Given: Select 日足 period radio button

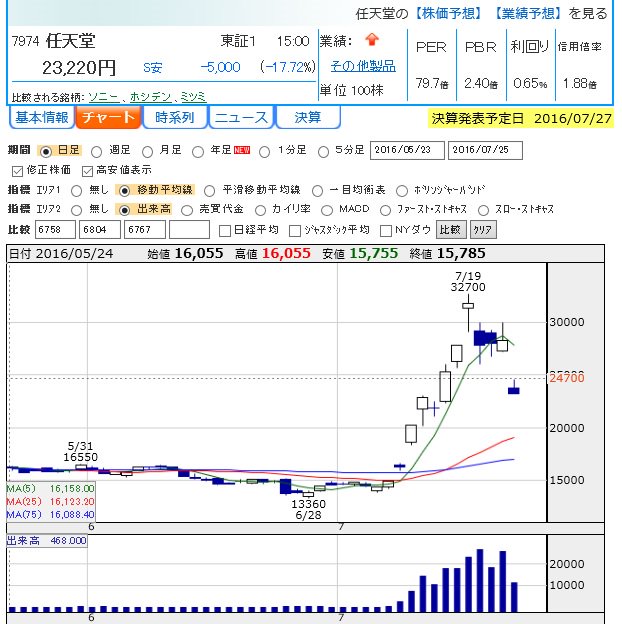Looking at the screenshot, I should (x=46, y=152).
